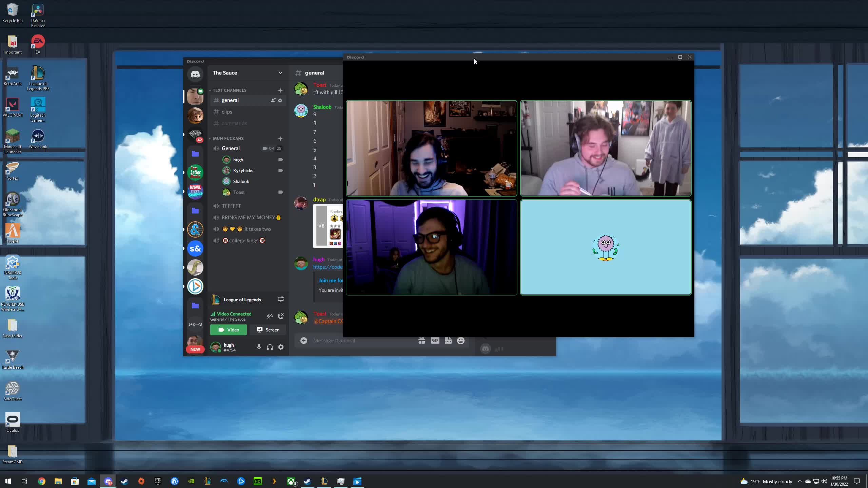
Task: Toggle noise suppression icon
Action: [270, 316]
